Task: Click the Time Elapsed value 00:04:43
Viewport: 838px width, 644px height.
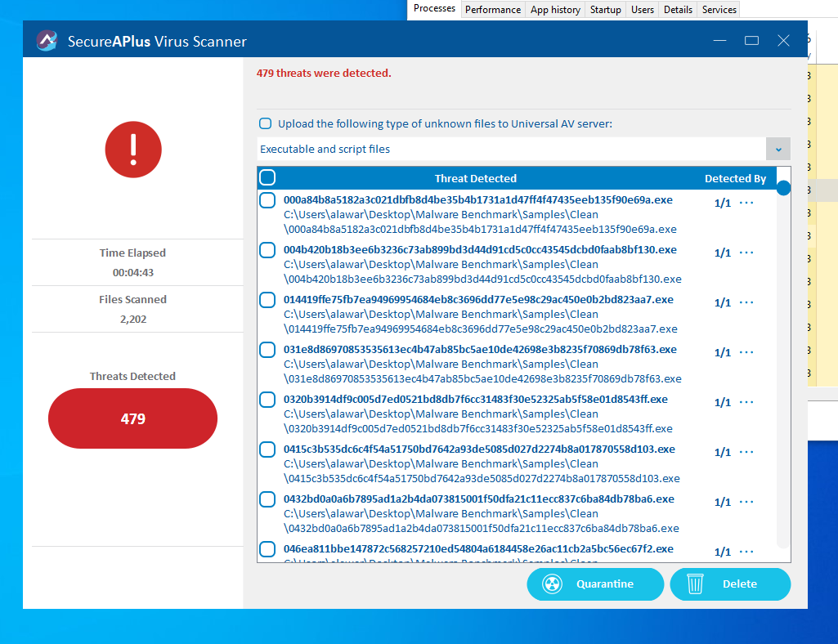Action: pyautogui.click(x=133, y=273)
